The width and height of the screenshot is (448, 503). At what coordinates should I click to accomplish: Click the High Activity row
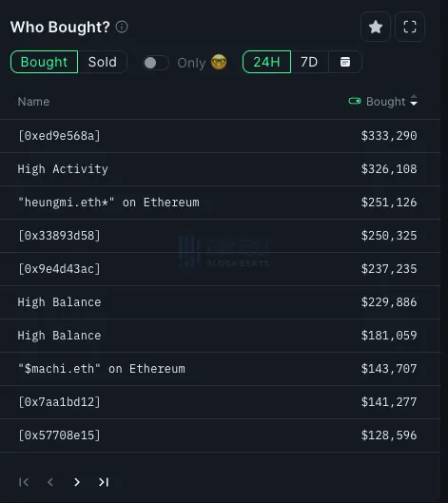coord(220,169)
